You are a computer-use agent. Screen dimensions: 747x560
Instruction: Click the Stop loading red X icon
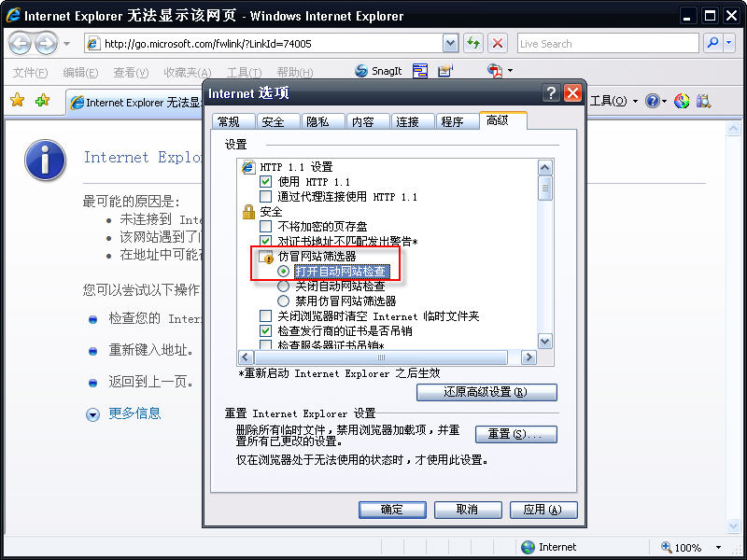(x=498, y=43)
